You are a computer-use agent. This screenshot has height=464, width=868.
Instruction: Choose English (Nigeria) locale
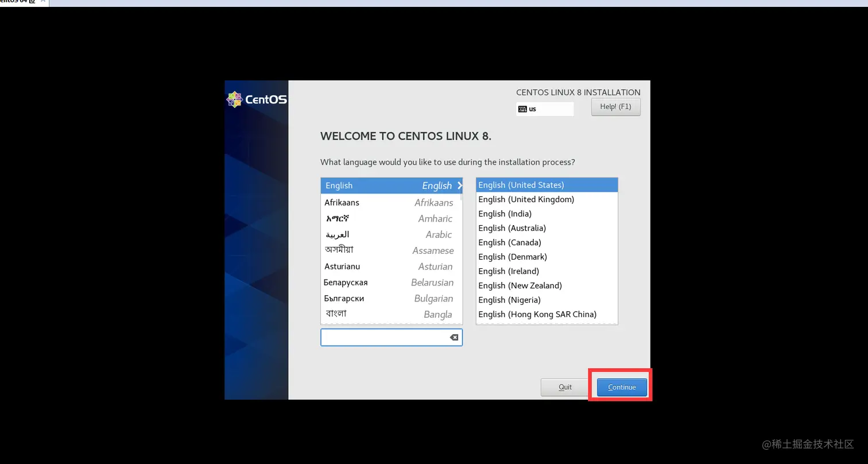[547, 300]
